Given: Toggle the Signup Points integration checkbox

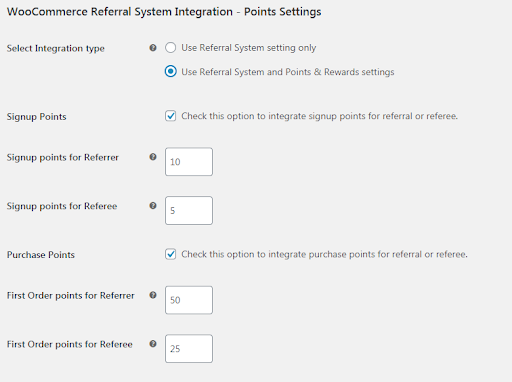Looking at the screenshot, I should pos(170,116).
